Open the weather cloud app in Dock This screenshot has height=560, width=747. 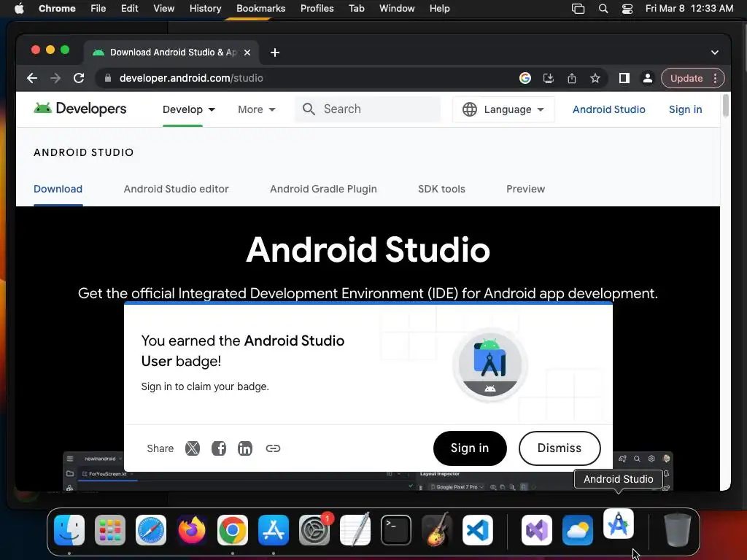[x=578, y=530]
